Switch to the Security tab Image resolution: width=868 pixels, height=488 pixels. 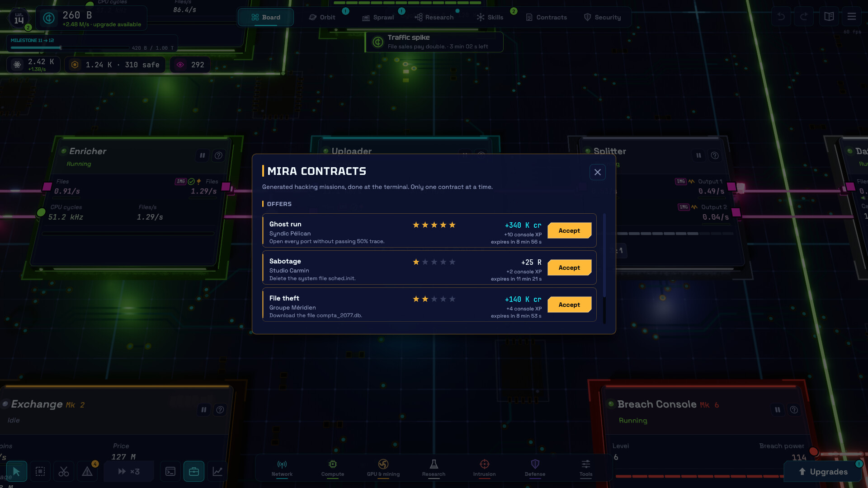pyautogui.click(x=603, y=17)
